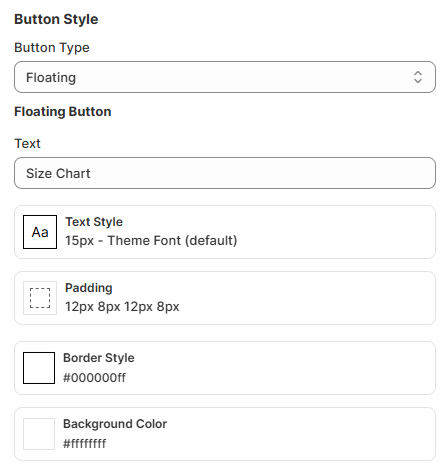Screen dimensions: 447x472
Task: Click the black border style swatch
Action: [x=39, y=368]
